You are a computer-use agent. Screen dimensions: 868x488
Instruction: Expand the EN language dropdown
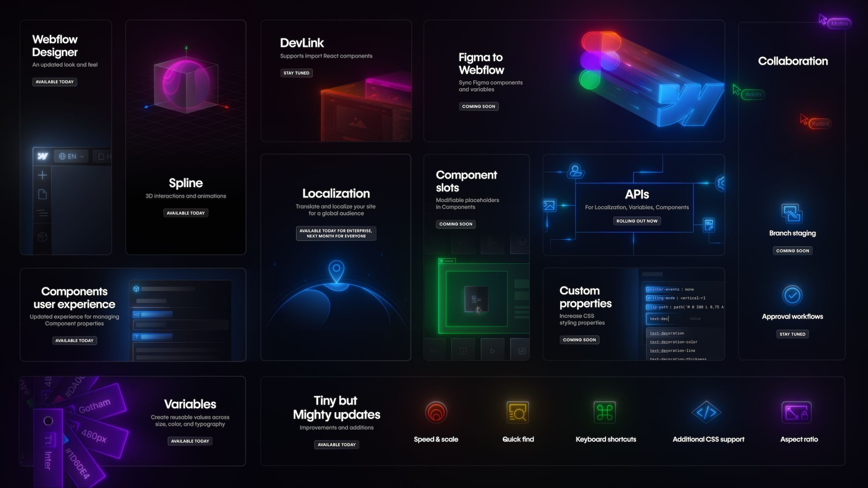tap(71, 156)
